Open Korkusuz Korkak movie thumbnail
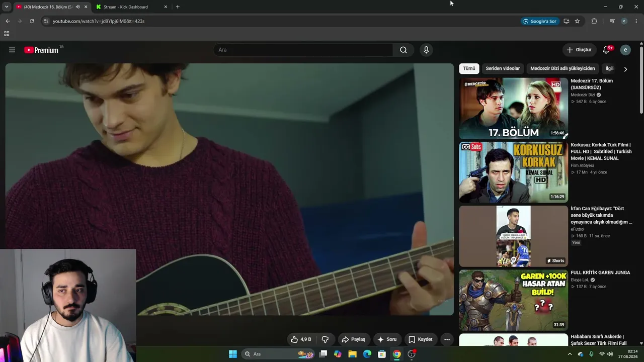The width and height of the screenshot is (644, 362). coord(513,172)
